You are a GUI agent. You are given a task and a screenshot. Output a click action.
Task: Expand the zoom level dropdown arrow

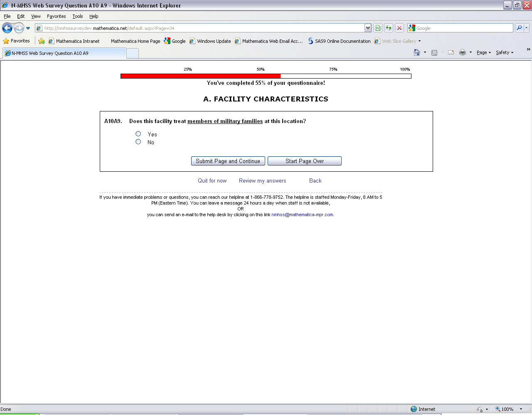(521, 409)
